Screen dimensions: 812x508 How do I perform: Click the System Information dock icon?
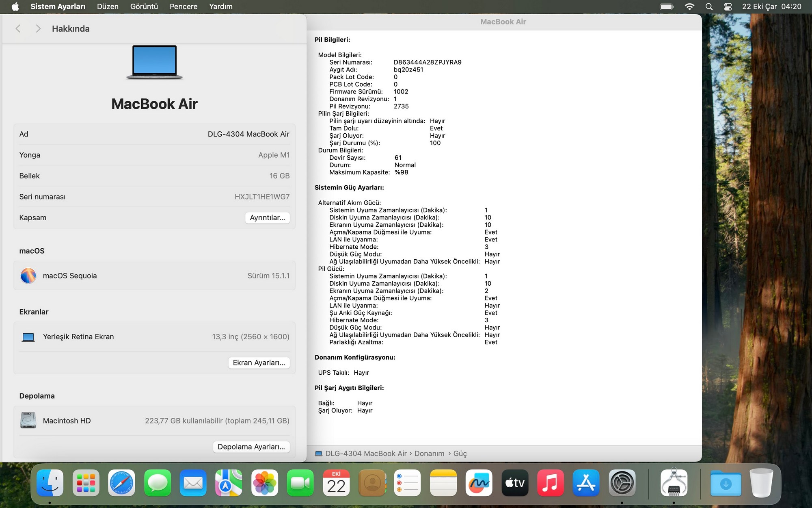coord(674,483)
